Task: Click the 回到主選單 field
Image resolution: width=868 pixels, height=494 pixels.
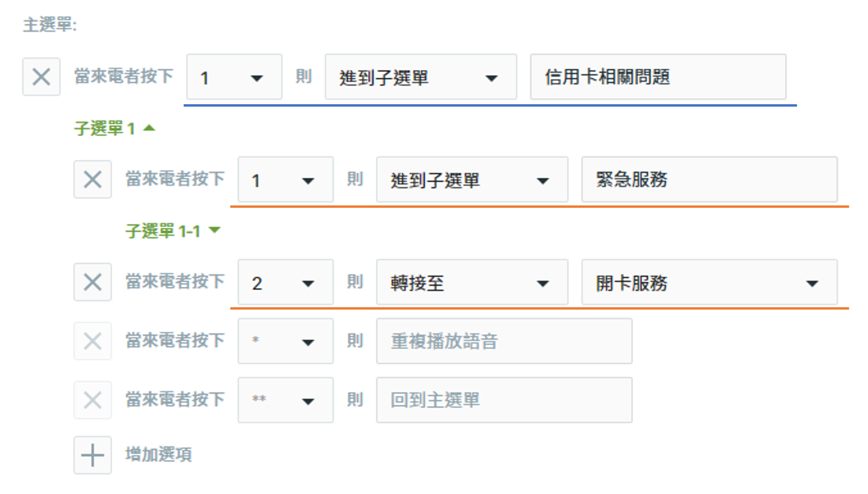Action: [x=504, y=400]
